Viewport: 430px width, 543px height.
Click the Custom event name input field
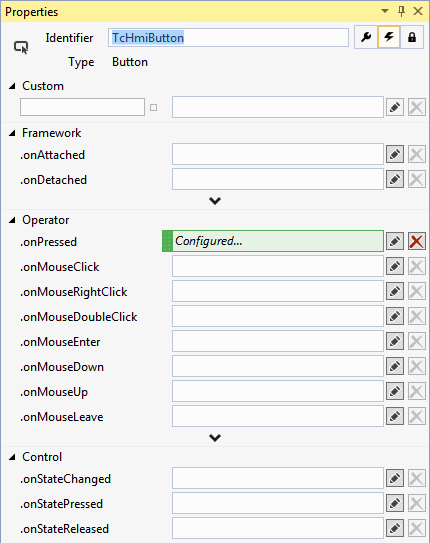tap(82, 107)
